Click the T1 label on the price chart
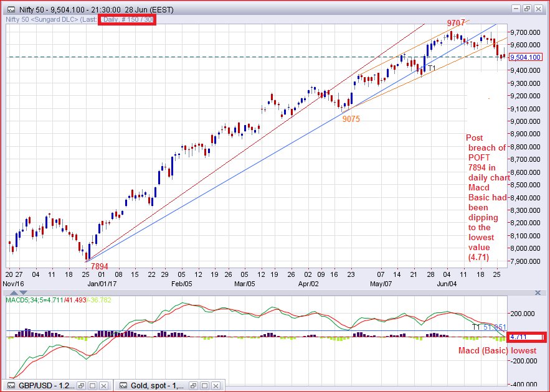Viewport: 550px width, 392px height. 432,68
